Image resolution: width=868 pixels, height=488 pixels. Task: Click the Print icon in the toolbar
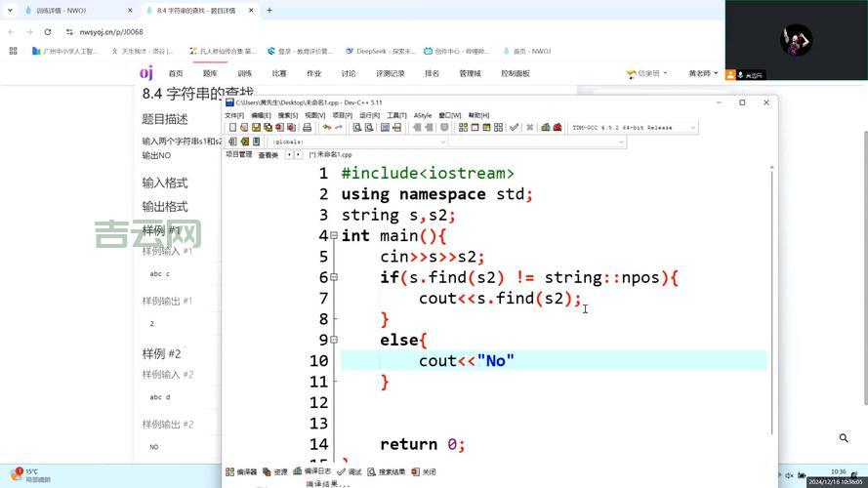click(x=307, y=128)
